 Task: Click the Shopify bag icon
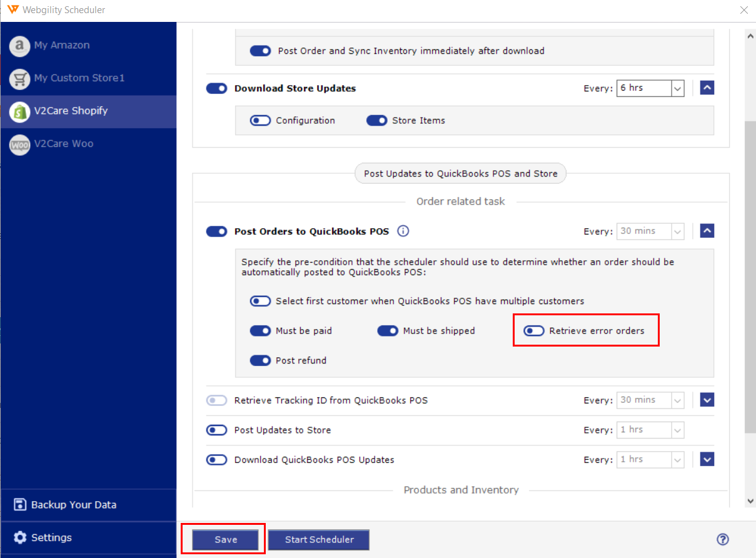coord(20,111)
